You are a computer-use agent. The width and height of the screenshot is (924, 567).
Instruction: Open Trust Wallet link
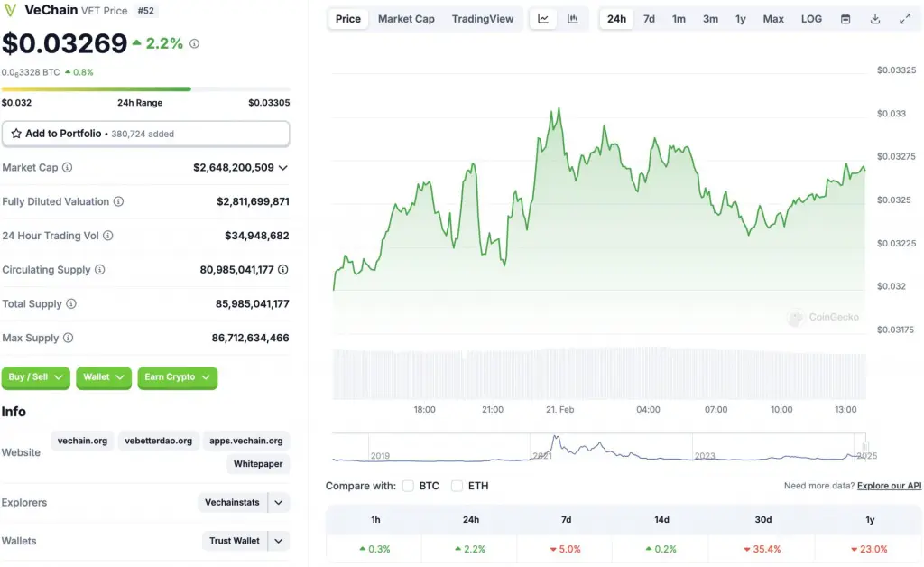(235, 541)
